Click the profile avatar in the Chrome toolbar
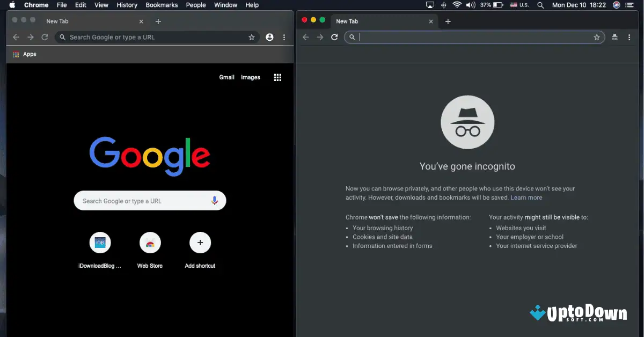 [x=269, y=37]
